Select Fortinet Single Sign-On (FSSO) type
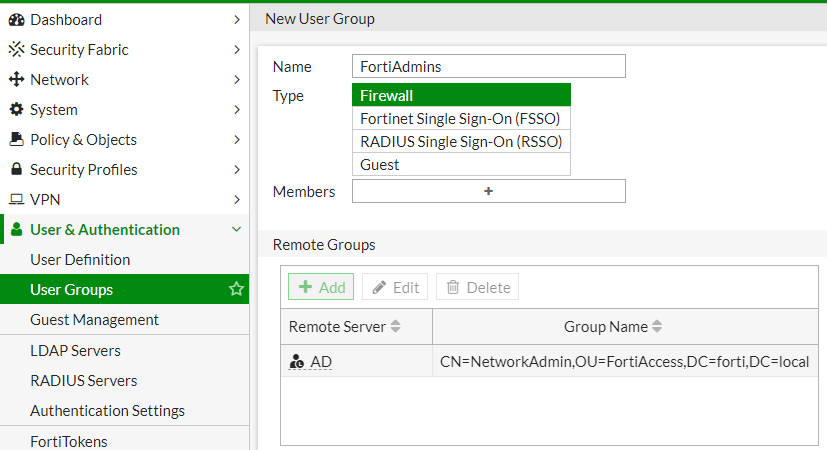This screenshot has height=450, width=827. [461, 118]
